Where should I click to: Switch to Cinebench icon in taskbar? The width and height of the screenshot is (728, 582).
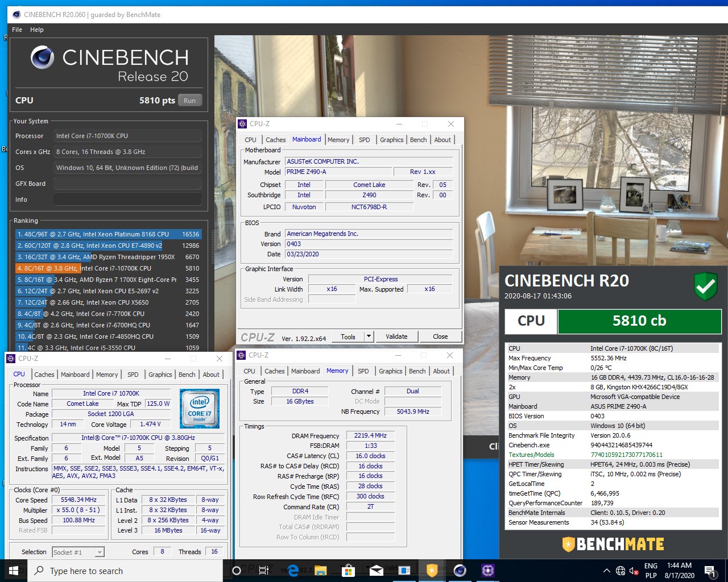click(x=460, y=571)
